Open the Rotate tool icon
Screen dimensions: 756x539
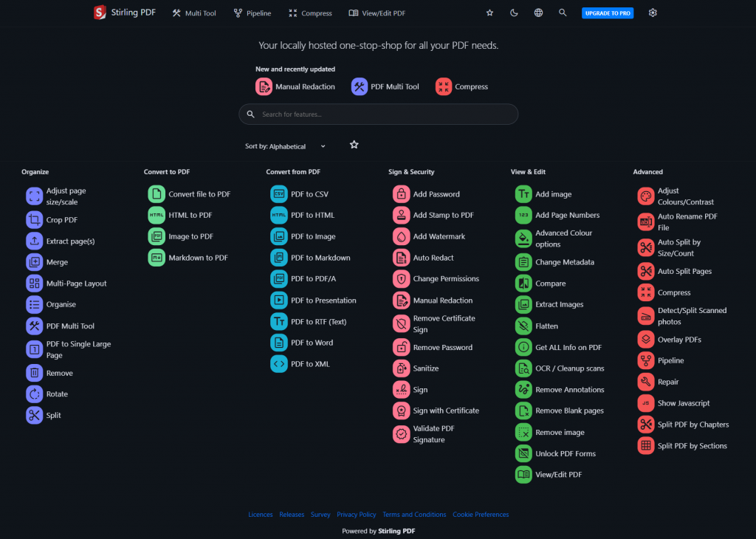point(34,394)
